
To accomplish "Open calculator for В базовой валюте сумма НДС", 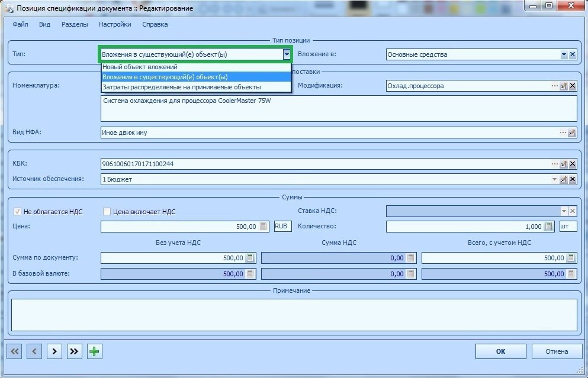I will (410, 274).
